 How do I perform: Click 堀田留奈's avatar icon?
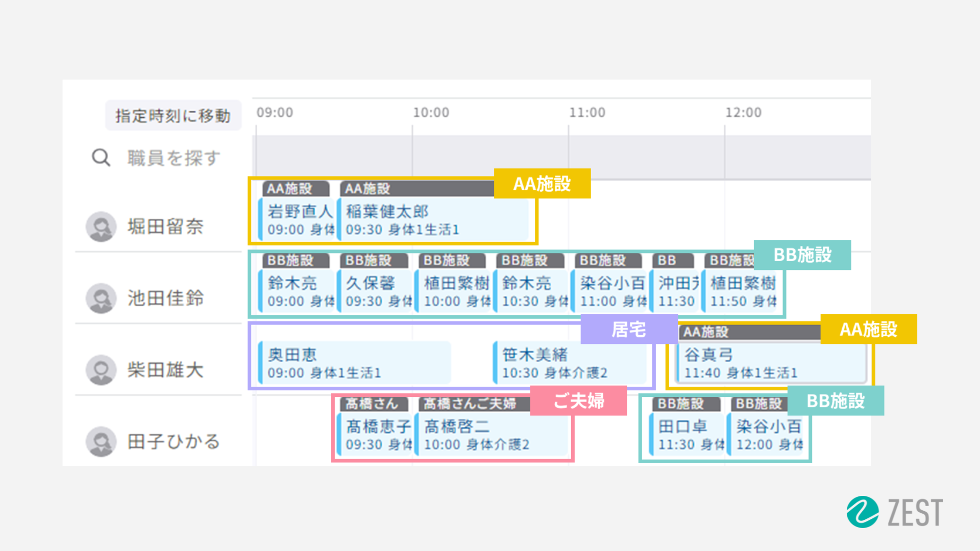click(101, 227)
